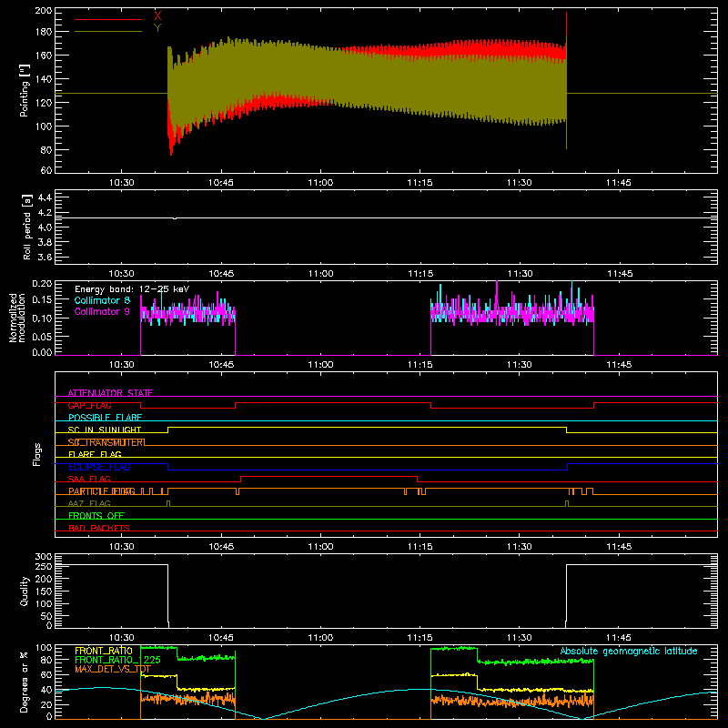This screenshot has width=728, height=728.
Task: Click the '4.4' value on Roll period axis
Action: [x=45, y=197]
